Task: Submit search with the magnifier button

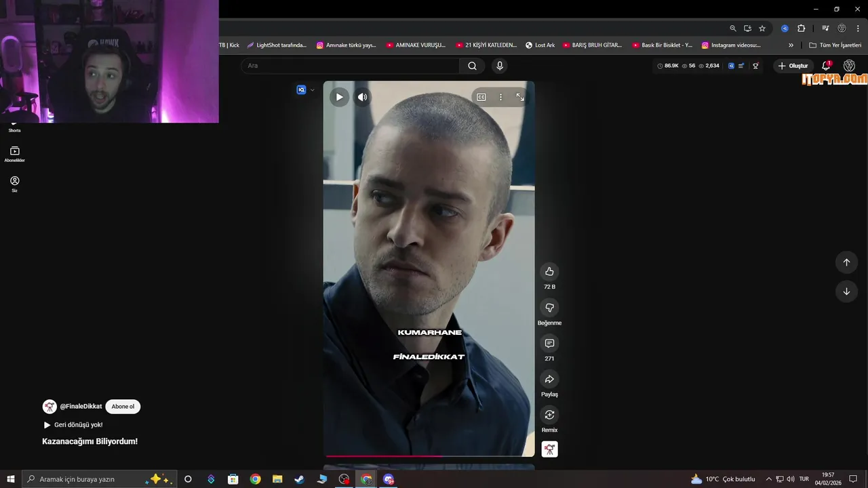Action: (472, 66)
